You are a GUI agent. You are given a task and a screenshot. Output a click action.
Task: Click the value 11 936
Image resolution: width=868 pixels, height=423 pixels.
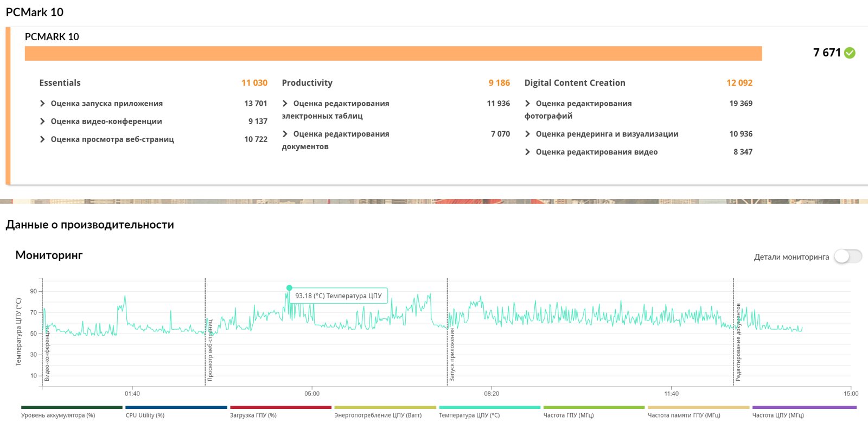[499, 104]
